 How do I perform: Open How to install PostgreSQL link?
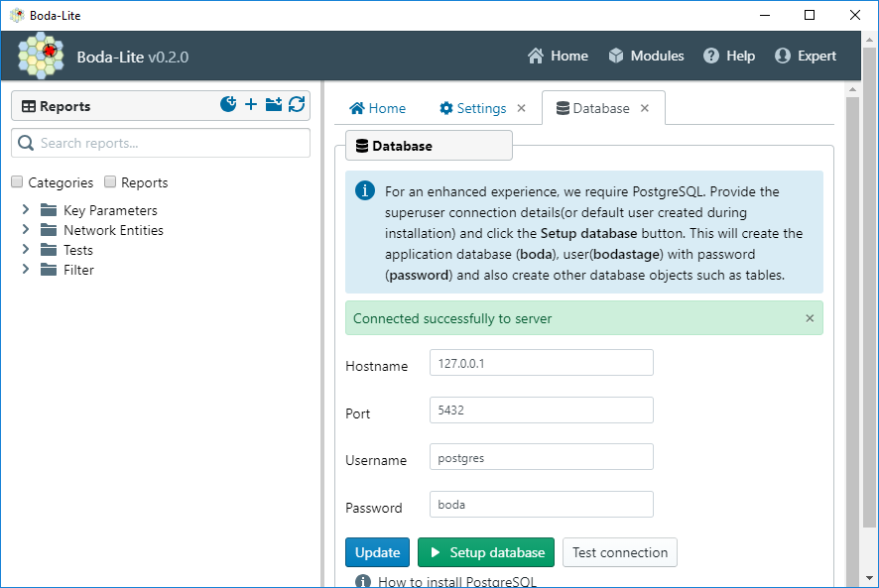(457, 582)
